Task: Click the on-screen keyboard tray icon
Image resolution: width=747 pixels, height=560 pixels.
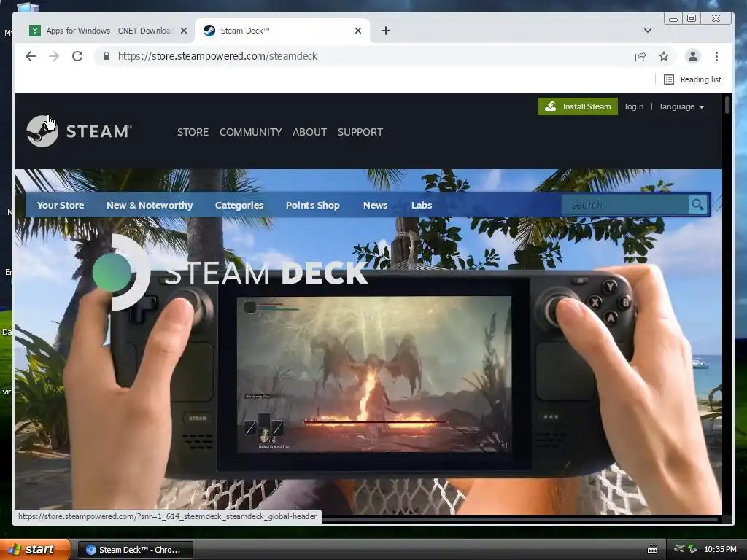Action: (x=652, y=550)
